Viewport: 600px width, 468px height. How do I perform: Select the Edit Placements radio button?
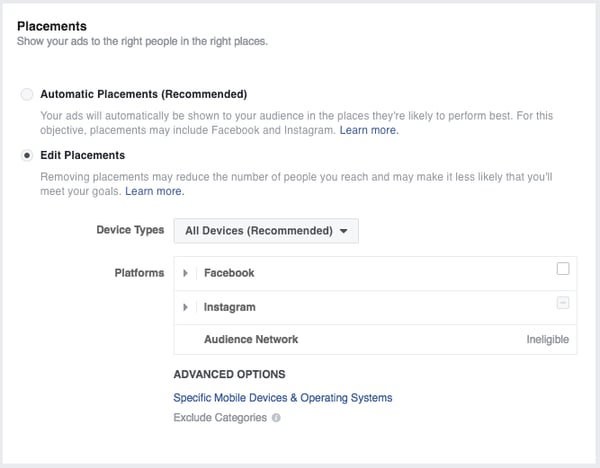[x=27, y=156]
